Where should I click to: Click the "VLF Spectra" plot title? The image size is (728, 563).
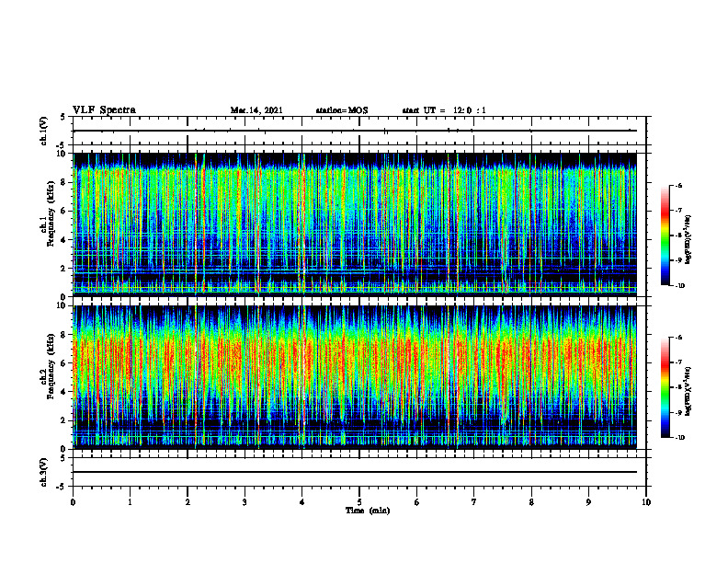tap(104, 110)
